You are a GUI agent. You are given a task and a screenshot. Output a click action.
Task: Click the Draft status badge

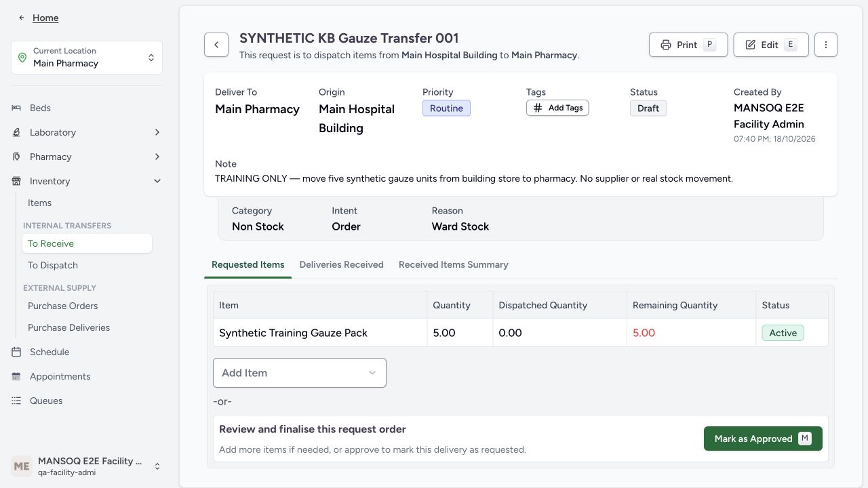click(x=648, y=108)
